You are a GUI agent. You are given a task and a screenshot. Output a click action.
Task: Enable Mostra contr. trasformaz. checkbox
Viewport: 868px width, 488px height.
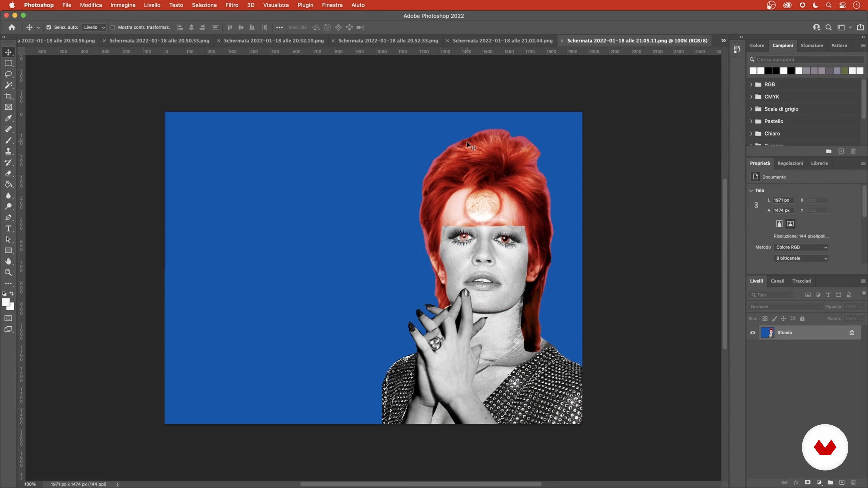113,27
